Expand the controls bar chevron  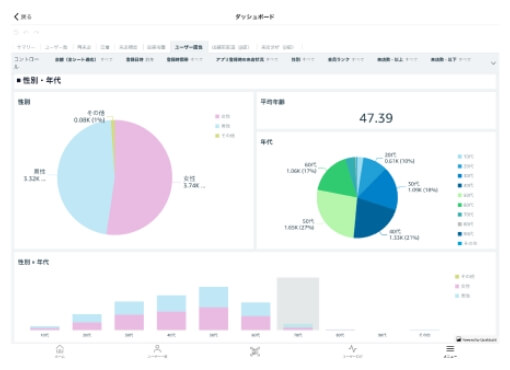tap(493, 63)
